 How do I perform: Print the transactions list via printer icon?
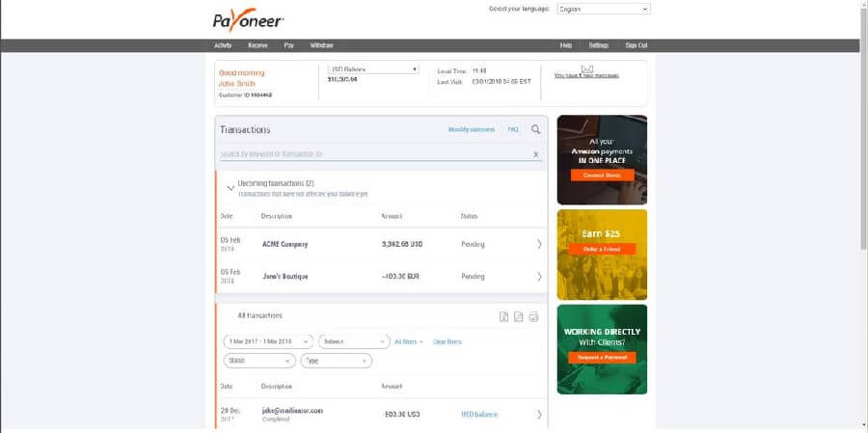pyautogui.click(x=533, y=316)
